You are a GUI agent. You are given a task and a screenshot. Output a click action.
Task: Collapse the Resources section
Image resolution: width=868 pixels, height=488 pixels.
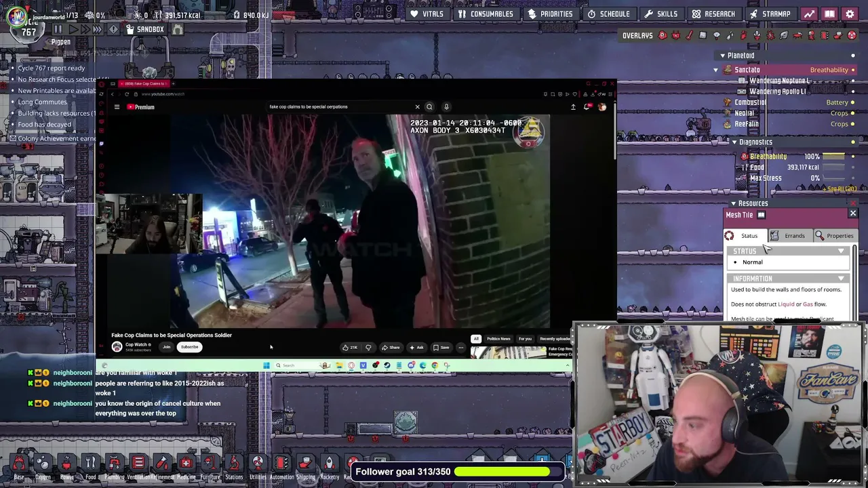coord(733,203)
